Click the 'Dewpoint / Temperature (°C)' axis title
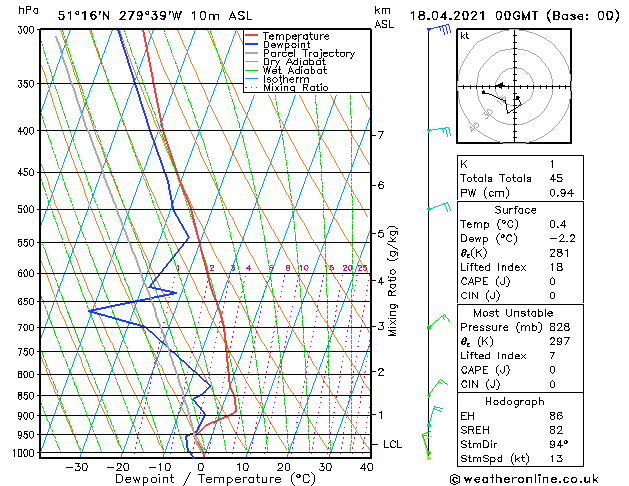The height and width of the screenshot is (486, 629). click(215, 479)
